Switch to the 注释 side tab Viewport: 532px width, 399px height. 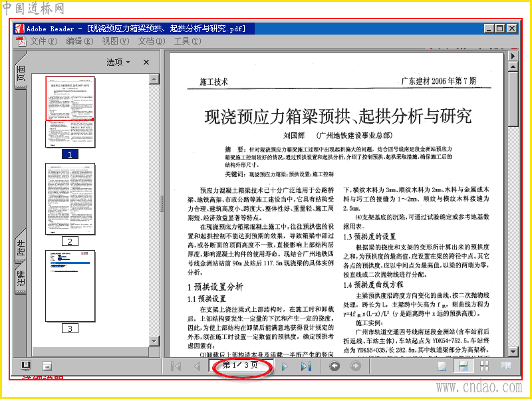click(21, 278)
